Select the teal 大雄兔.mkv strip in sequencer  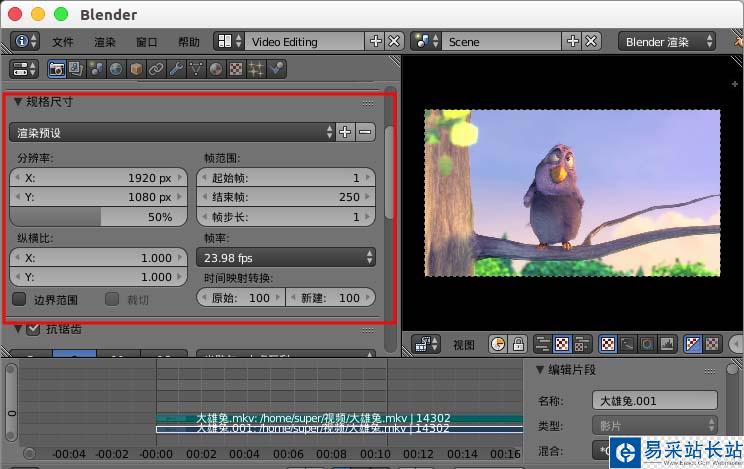339,418
